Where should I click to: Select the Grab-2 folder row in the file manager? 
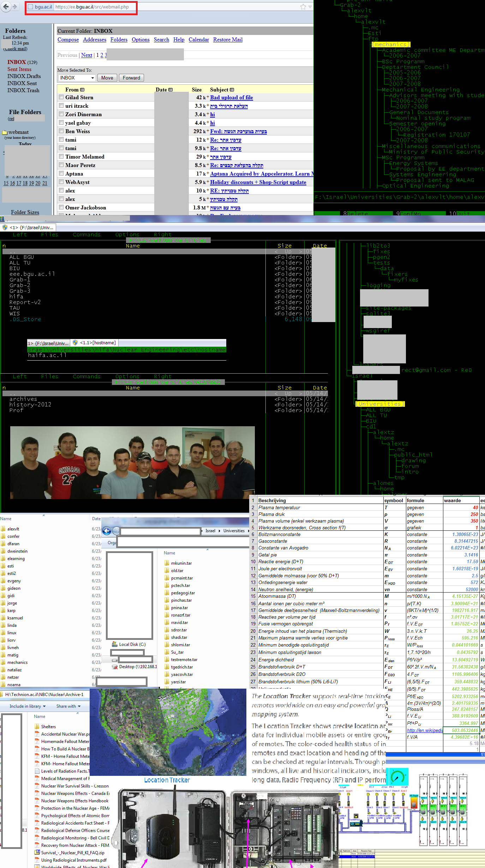20,285
